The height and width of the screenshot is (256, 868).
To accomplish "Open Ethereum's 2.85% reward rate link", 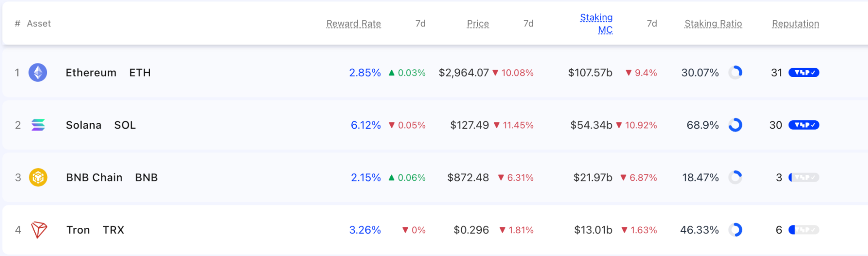I will pyautogui.click(x=365, y=72).
